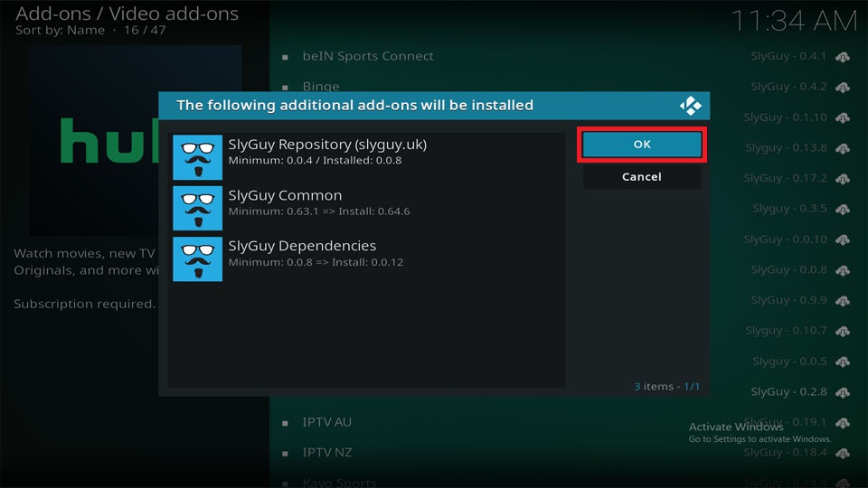The width and height of the screenshot is (868, 488).
Task: Cancel the additional add-ons install
Action: coord(642,177)
